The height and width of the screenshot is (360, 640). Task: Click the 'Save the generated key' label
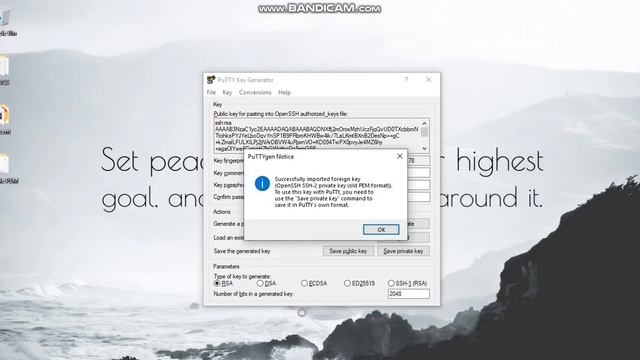coord(242,251)
